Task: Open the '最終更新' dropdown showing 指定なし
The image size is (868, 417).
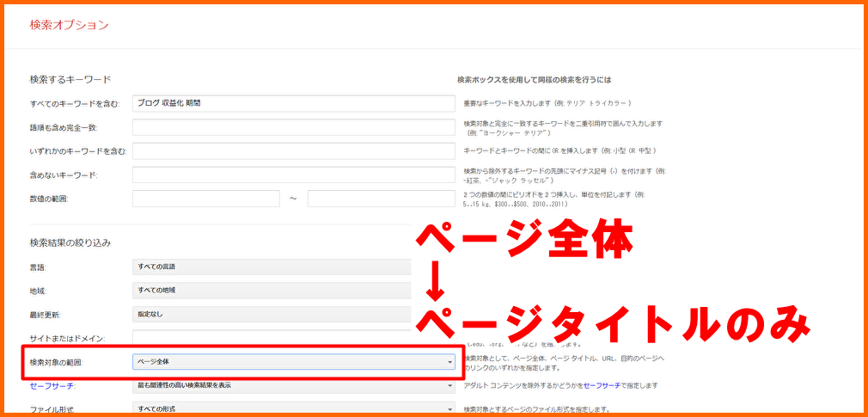Action: pyautogui.click(x=272, y=314)
